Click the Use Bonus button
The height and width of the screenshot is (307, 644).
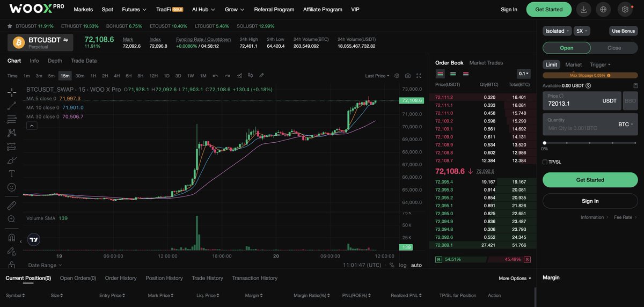[624, 31]
